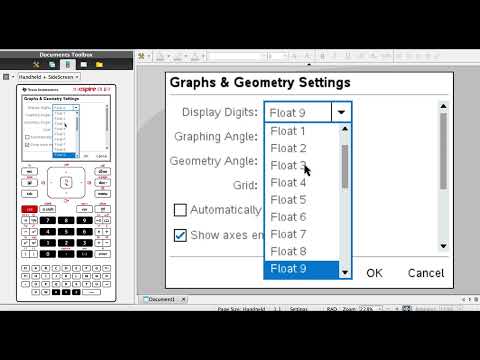Open the Content Explorer folder icon
This screenshot has width=480, height=360.
[x=99, y=64]
